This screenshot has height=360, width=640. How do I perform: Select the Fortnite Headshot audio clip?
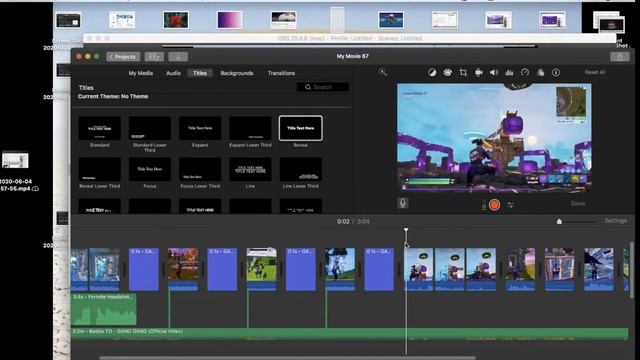pyautogui.click(x=104, y=309)
